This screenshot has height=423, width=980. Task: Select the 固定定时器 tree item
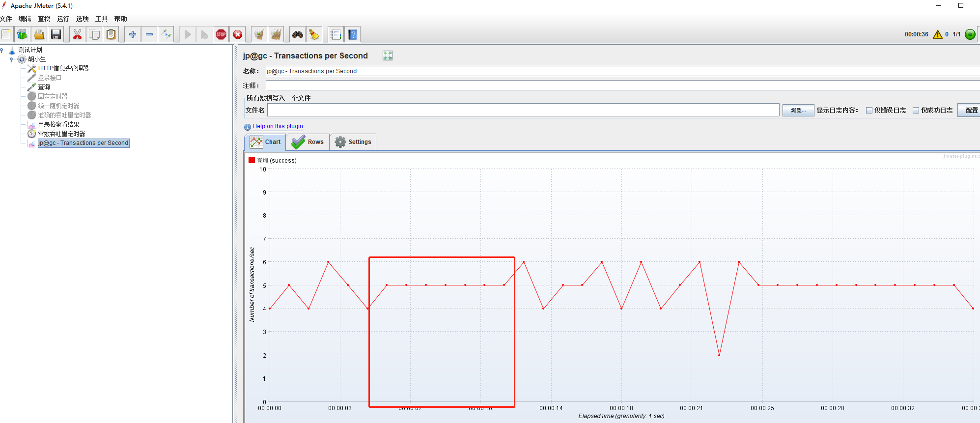pos(53,96)
